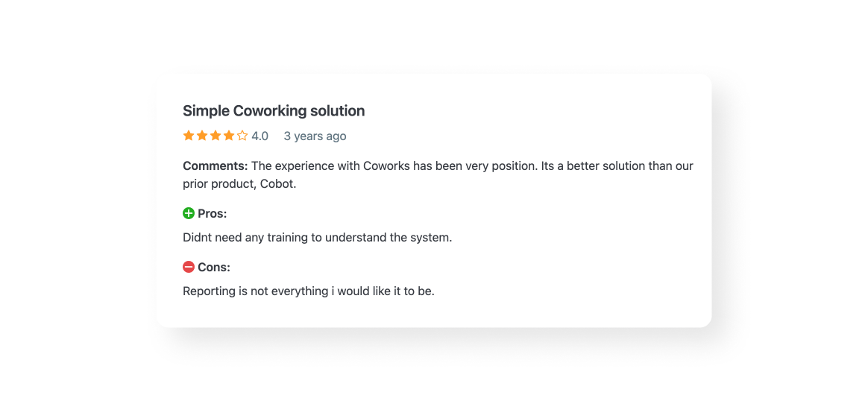Click the red minus Cons icon
The width and height of the screenshot is (868, 401).
189,267
